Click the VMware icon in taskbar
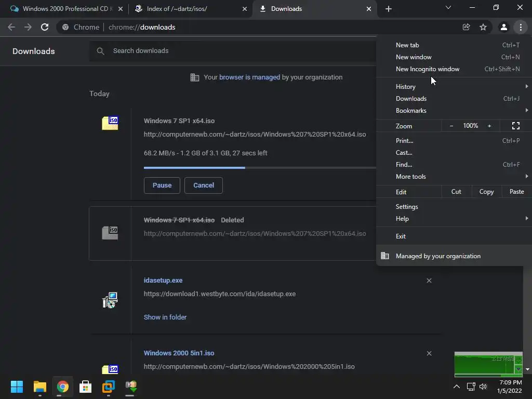The height and width of the screenshot is (399, 532). [x=108, y=387]
